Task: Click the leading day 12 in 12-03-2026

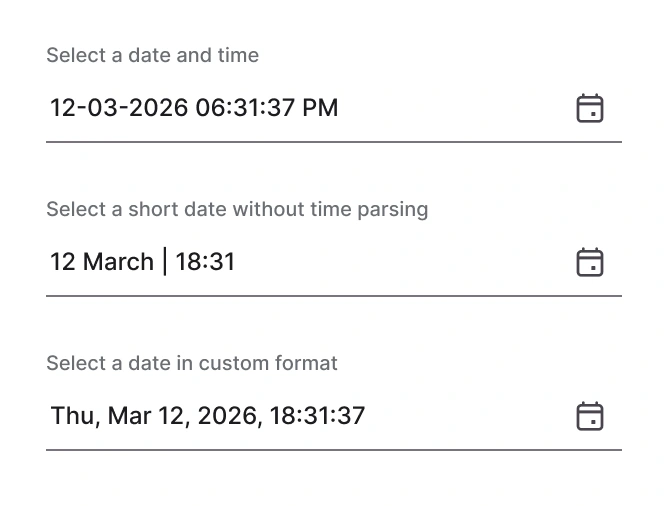Action: [62, 108]
